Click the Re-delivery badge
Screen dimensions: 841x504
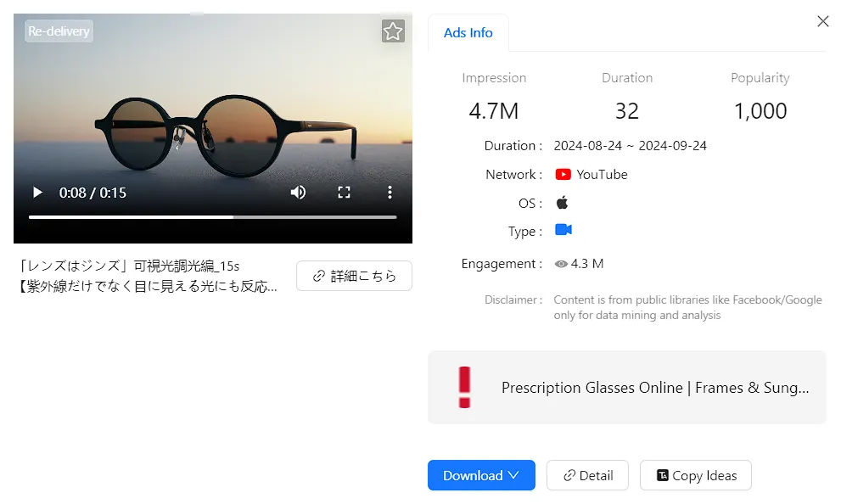(x=59, y=31)
